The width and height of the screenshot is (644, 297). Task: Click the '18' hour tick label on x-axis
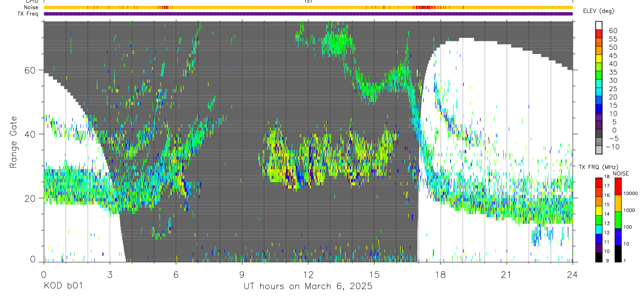click(x=440, y=274)
